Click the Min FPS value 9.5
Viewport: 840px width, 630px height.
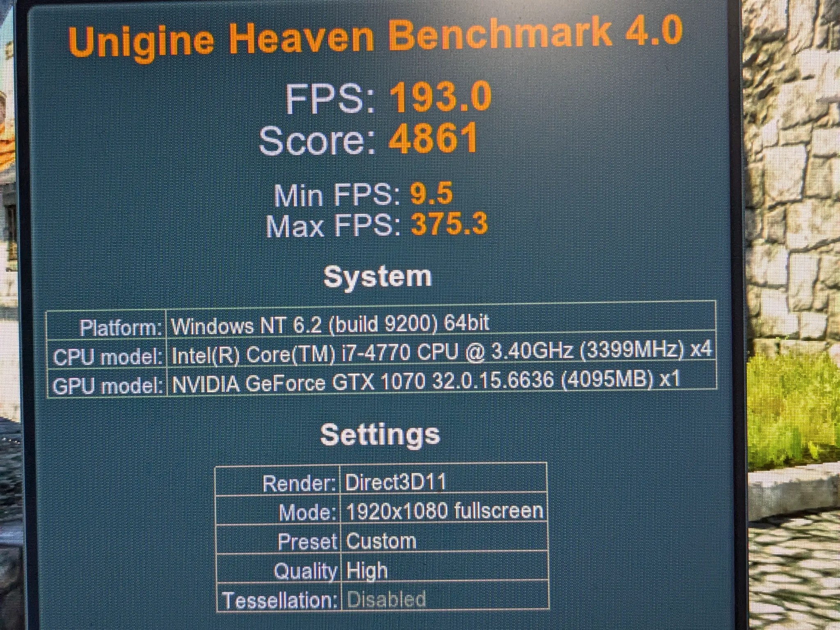[431, 194]
